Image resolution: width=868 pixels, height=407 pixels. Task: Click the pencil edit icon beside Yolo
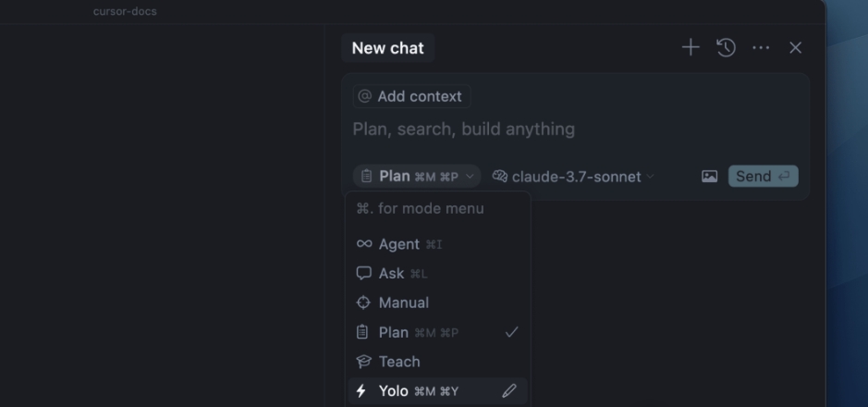click(x=509, y=391)
